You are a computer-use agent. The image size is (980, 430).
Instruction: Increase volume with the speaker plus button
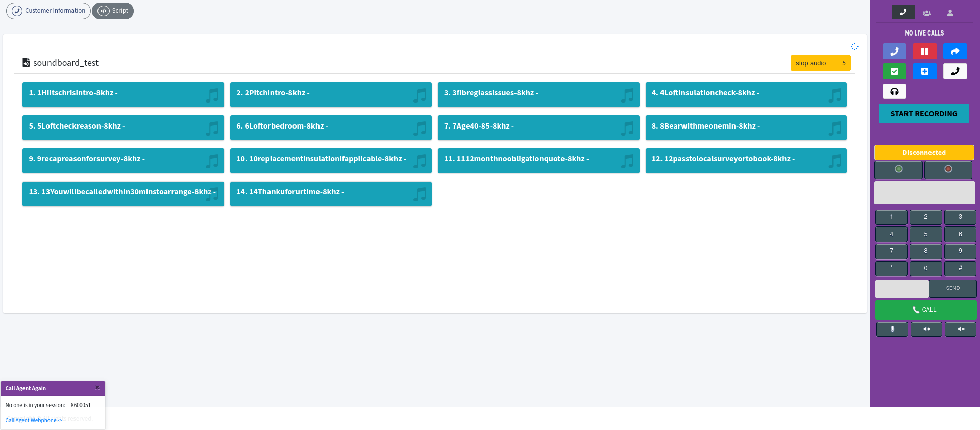pos(926,330)
